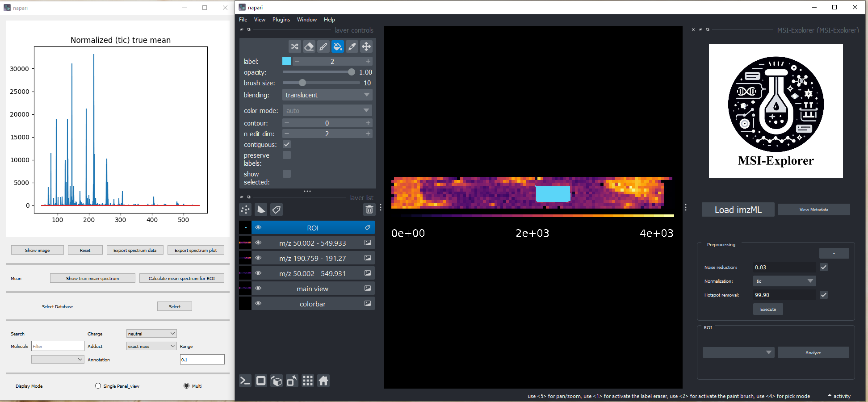
Task: Select the fill bucket tool
Action: 338,46
